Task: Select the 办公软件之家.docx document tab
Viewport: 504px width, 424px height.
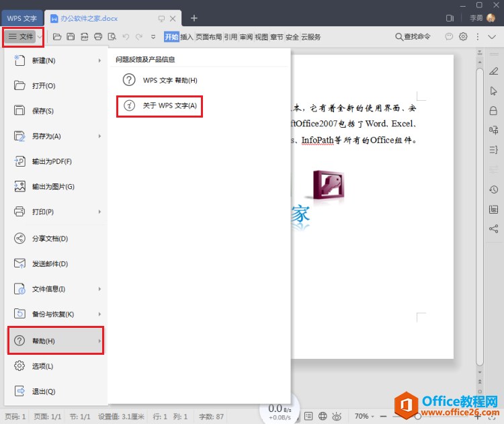Action: pyautogui.click(x=89, y=18)
